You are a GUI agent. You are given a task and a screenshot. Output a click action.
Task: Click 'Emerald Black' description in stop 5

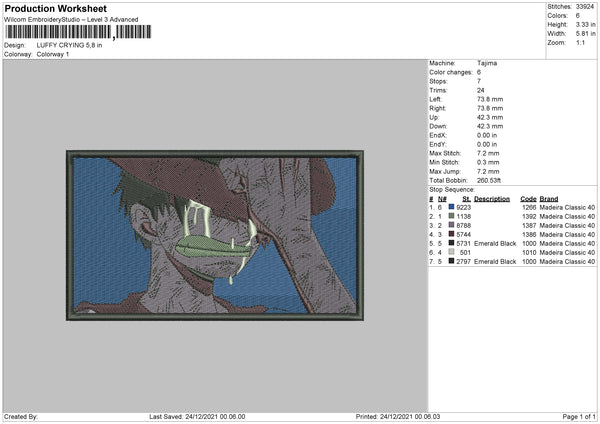[495, 243]
